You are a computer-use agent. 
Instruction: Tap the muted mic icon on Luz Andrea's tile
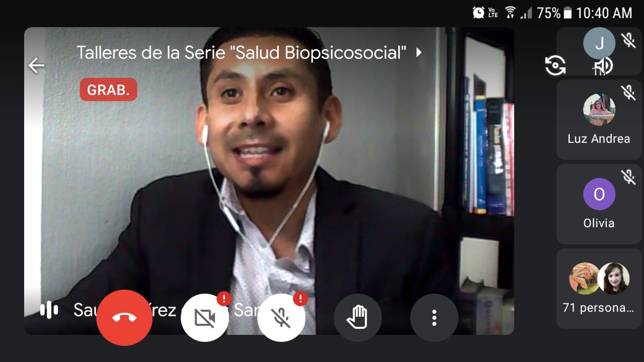[x=628, y=92]
